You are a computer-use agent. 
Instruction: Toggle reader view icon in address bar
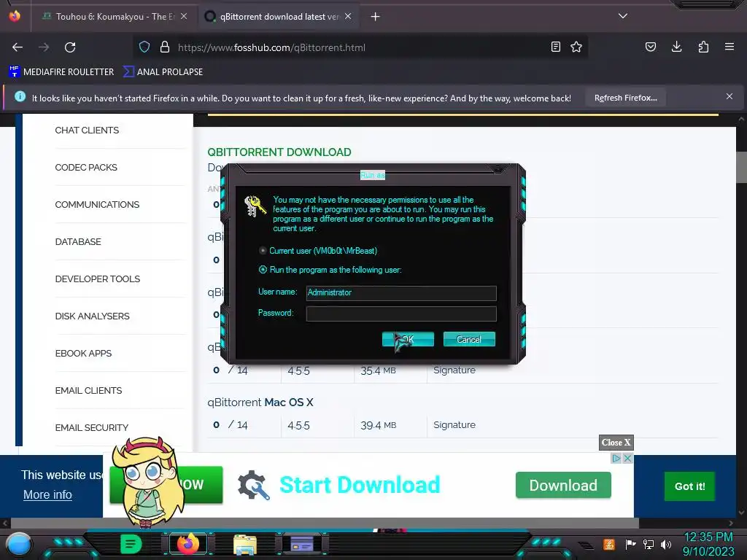point(555,47)
